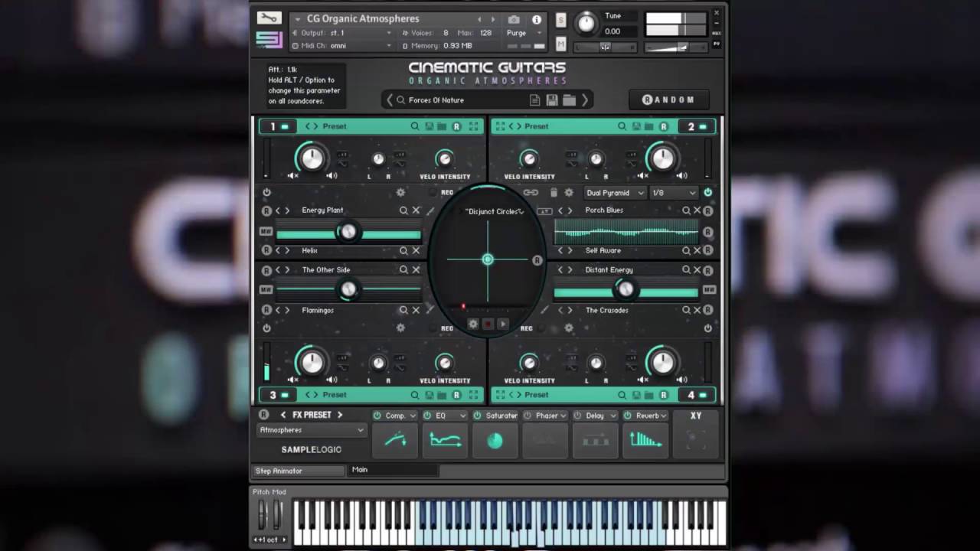Toggle soundcore 2 on/off
Image resolution: width=980 pixels, height=551 pixels.
click(696, 126)
